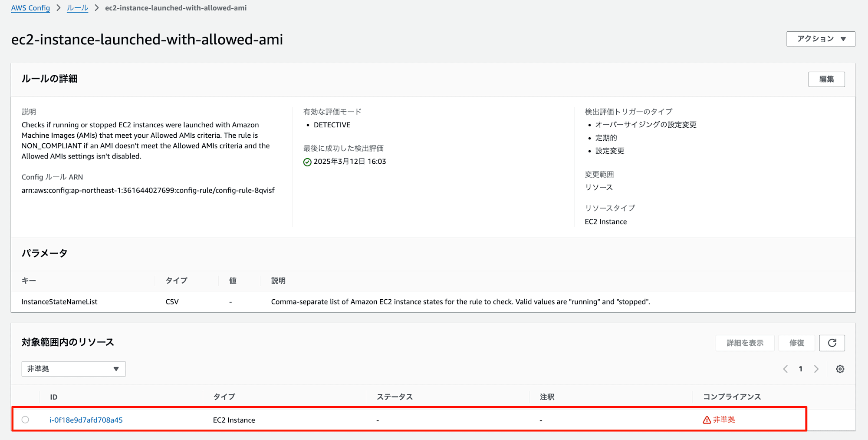Go to the ルール breadcrumb link

pyautogui.click(x=77, y=8)
